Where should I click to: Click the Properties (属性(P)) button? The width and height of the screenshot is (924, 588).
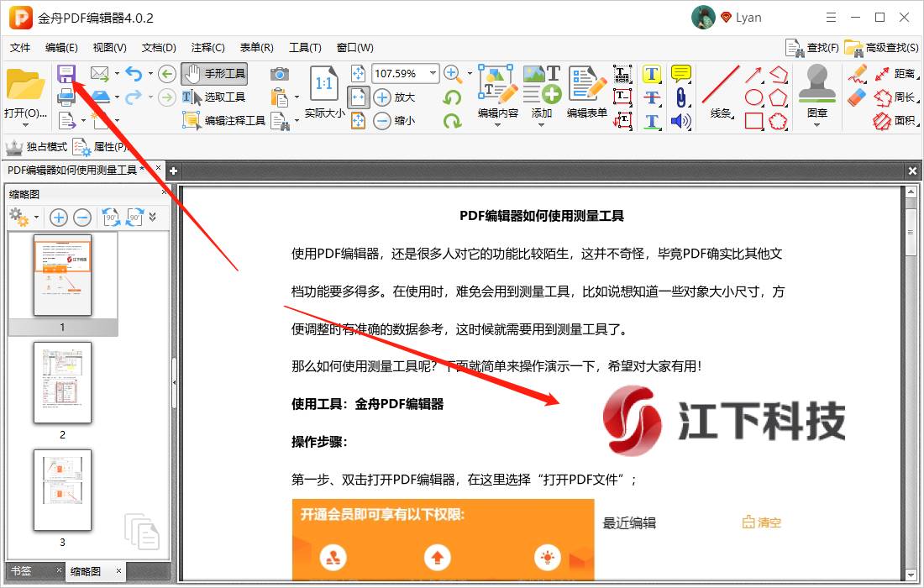pyautogui.click(x=100, y=147)
